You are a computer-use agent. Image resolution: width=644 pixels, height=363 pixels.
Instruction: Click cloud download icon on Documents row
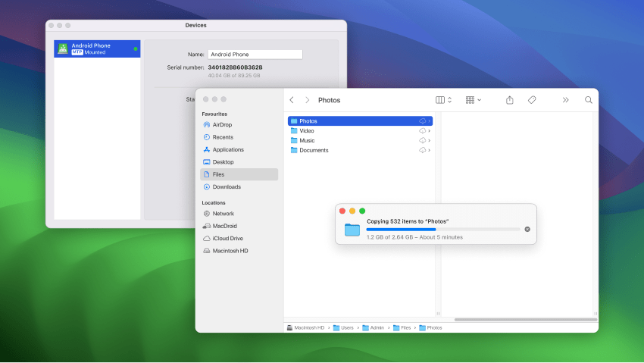click(422, 150)
